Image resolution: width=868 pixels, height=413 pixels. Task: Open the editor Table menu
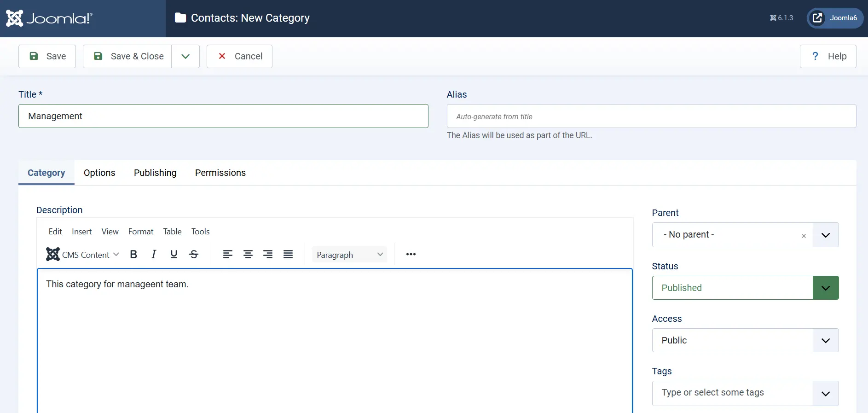[x=172, y=232]
